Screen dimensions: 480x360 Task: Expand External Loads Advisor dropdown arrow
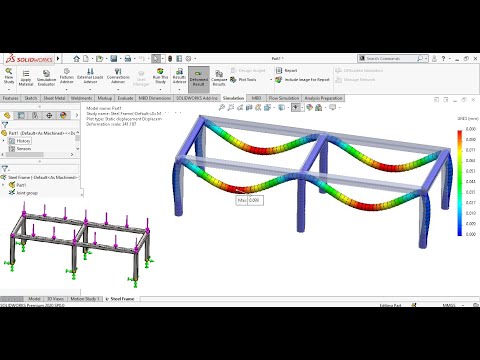point(90,90)
